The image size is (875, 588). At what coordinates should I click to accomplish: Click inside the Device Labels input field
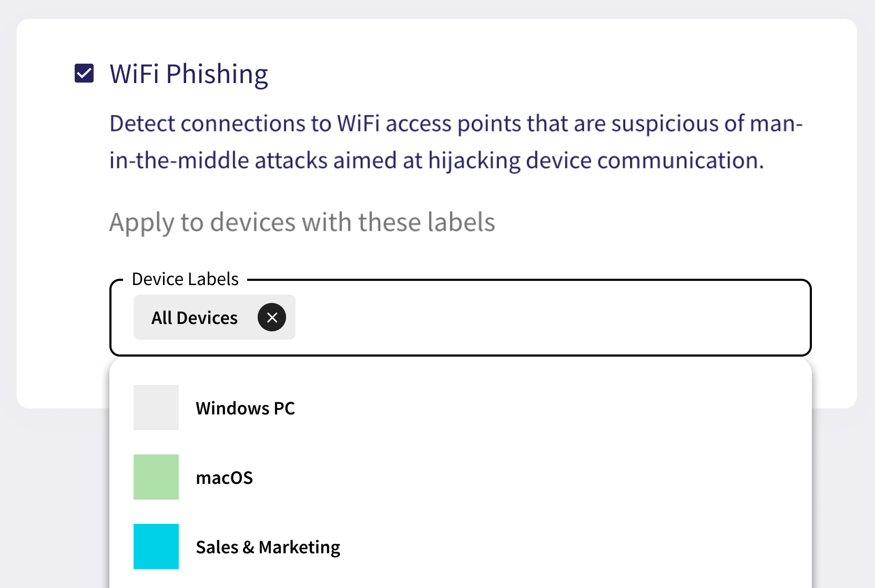click(526, 317)
